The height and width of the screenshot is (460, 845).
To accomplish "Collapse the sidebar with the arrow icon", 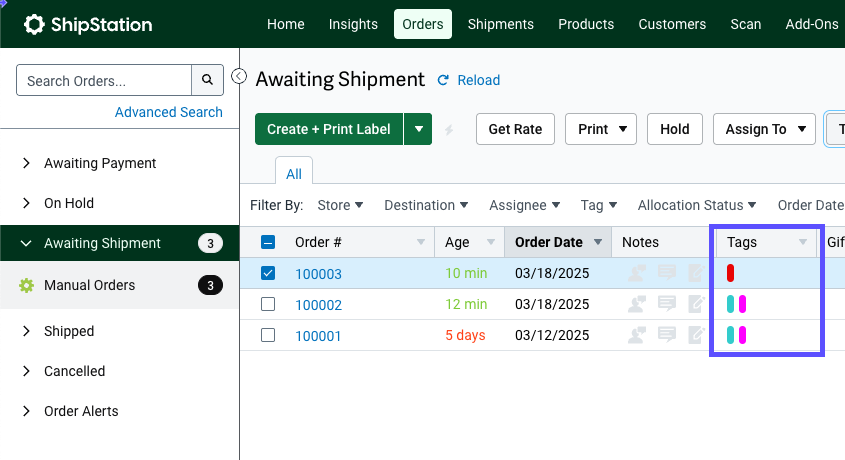I will click(x=239, y=77).
